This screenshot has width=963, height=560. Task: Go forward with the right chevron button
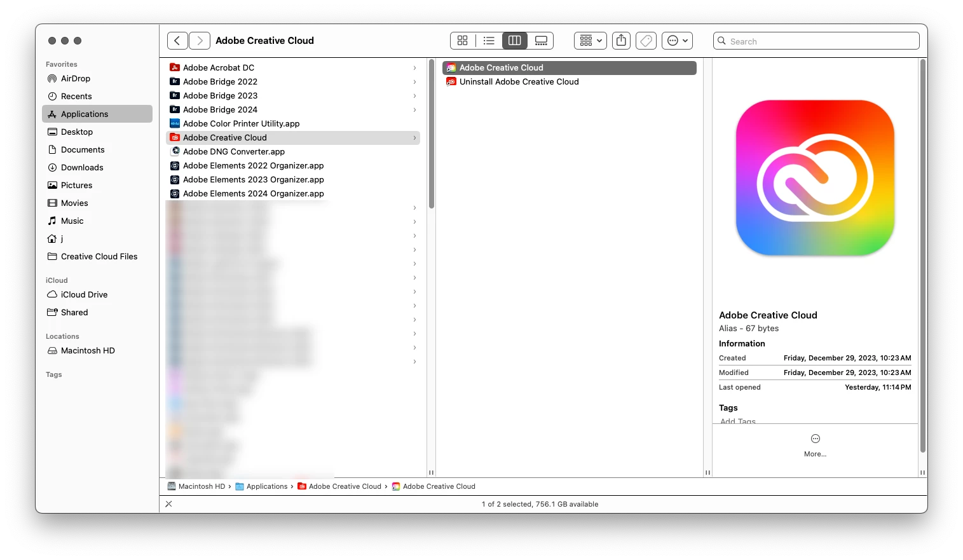click(x=200, y=41)
